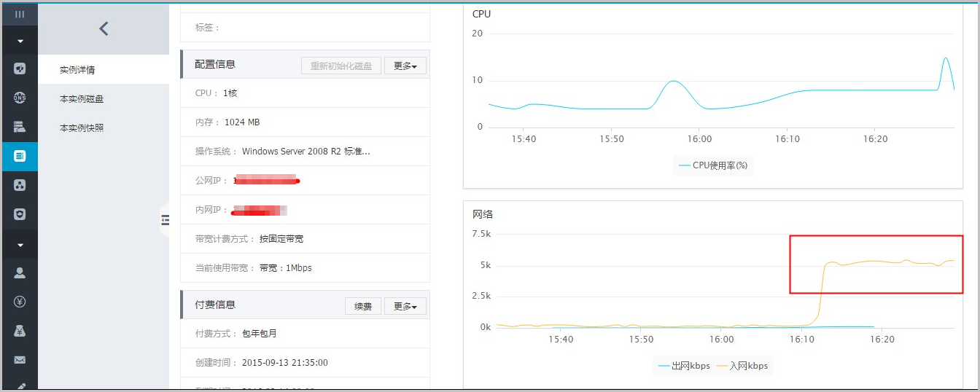
Task: Open the DNS service sidebar icon
Action: pos(20,98)
